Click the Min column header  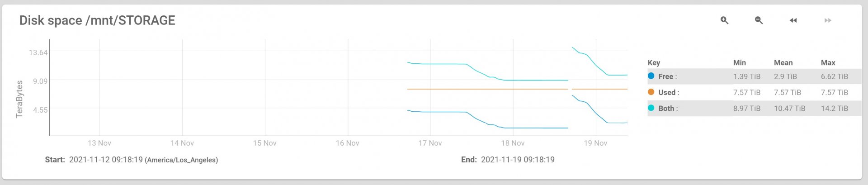(740, 62)
